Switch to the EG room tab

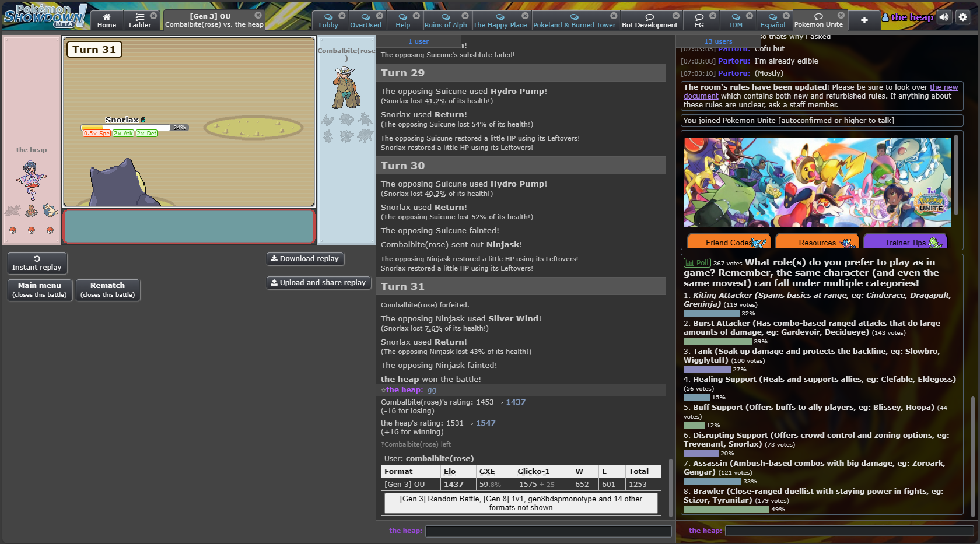pos(699,20)
